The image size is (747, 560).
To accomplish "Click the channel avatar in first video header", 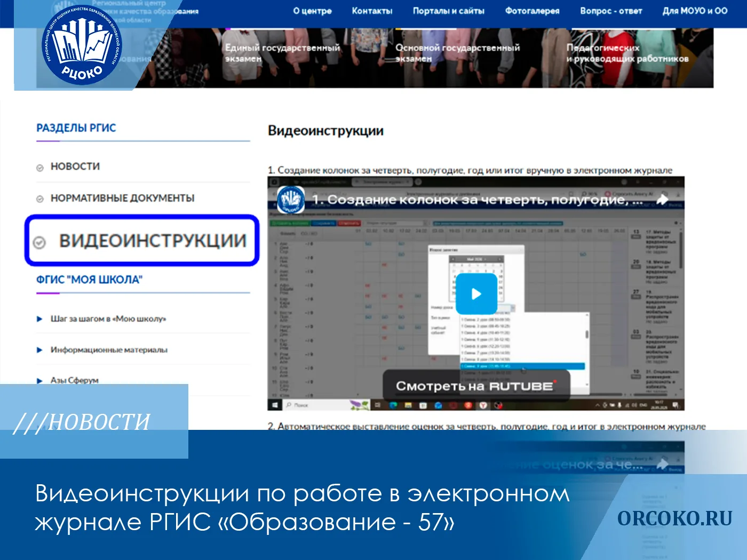I will [291, 201].
